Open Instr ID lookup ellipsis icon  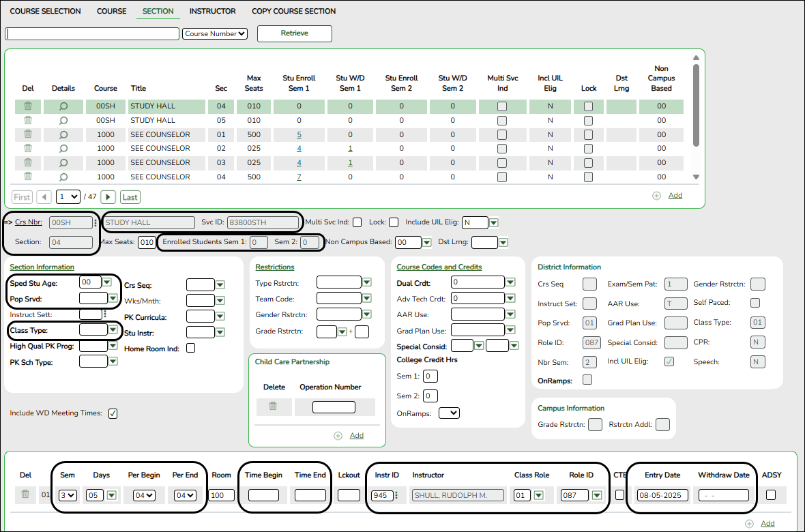tap(396, 495)
